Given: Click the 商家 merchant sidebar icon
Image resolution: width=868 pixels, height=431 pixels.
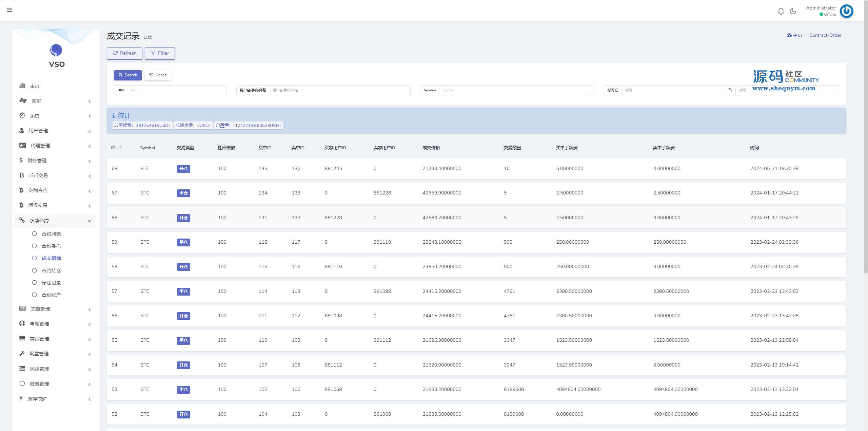Looking at the screenshot, I should 23,100.
